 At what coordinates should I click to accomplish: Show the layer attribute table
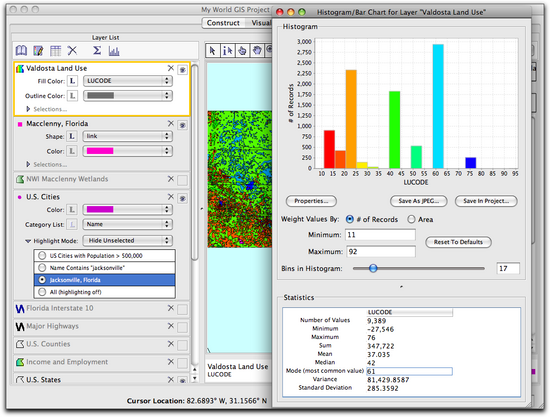55,51
